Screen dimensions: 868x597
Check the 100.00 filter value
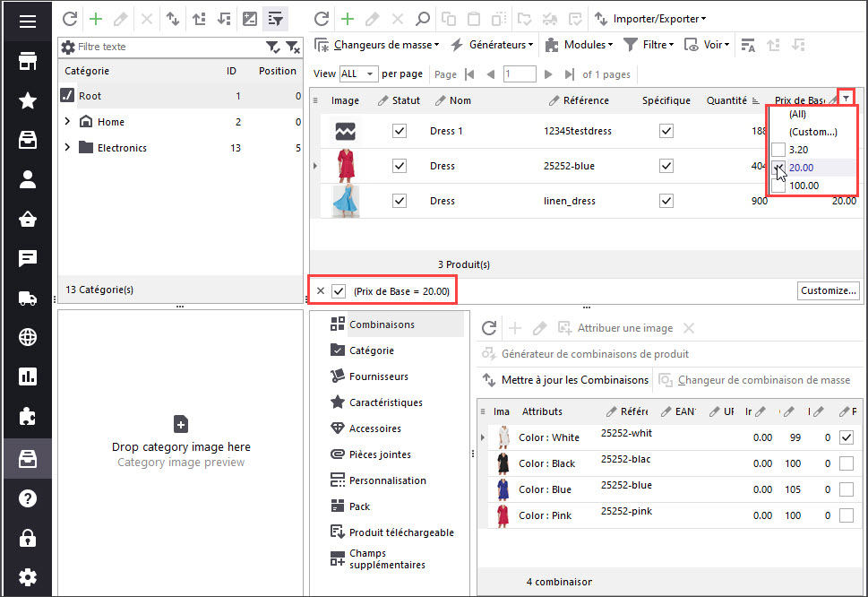tap(778, 186)
